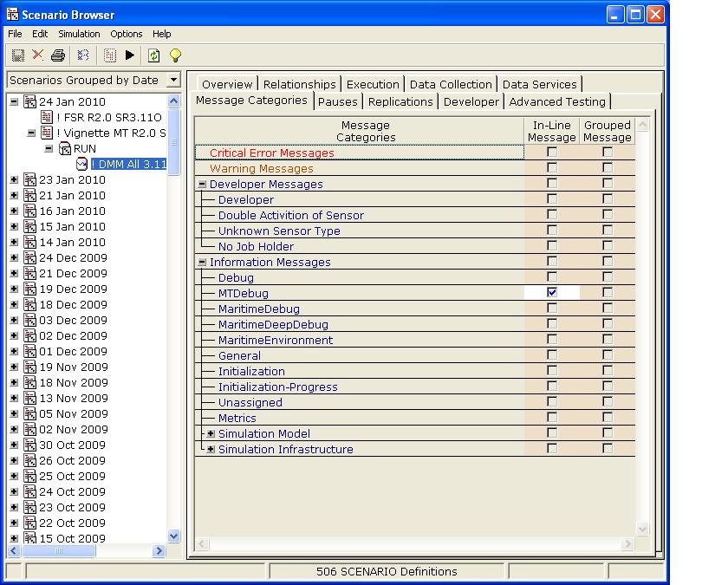Select the FSR R2.0 SR3.11O scenario
This screenshot has width=728, height=585.
pyautogui.click(x=108, y=117)
